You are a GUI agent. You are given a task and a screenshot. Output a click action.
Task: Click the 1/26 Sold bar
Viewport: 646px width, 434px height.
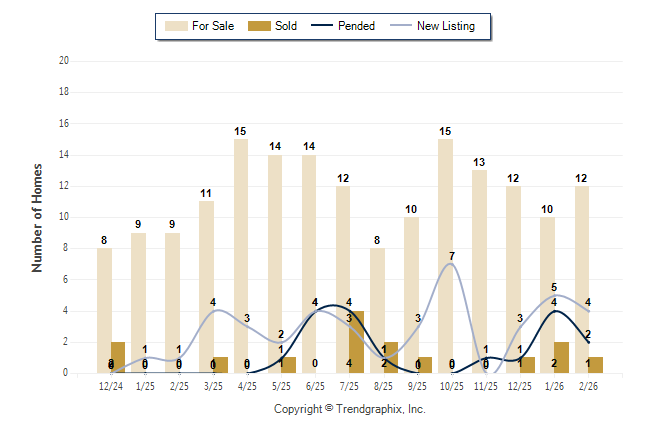click(561, 357)
